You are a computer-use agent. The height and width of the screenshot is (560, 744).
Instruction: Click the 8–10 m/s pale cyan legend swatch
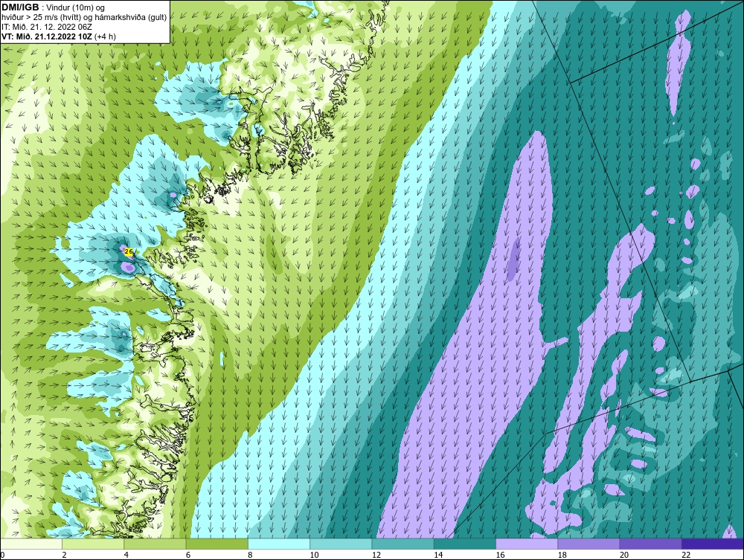pos(279,544)
